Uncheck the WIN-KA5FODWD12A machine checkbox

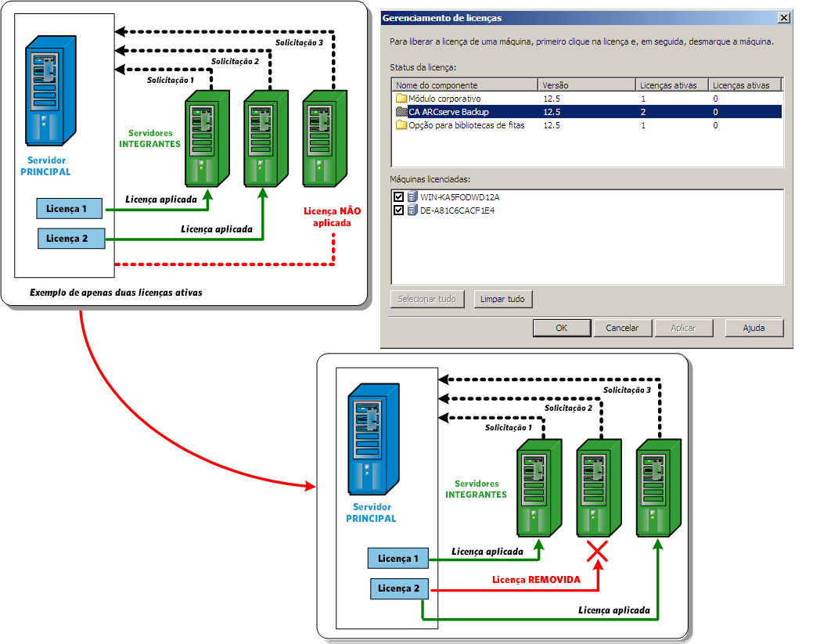(x=398, y=196)
